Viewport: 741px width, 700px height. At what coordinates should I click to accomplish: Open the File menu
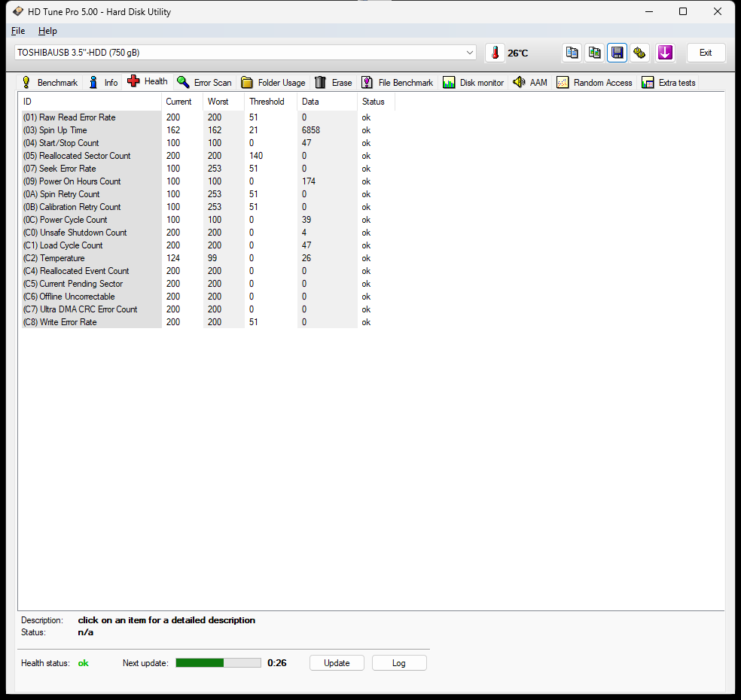(x=18, y=31)
